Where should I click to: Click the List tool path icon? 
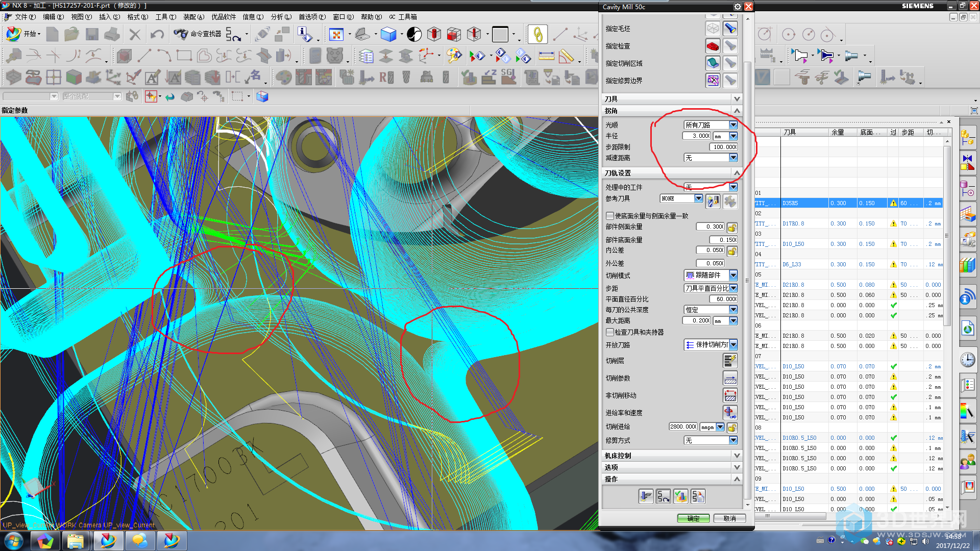698,496
